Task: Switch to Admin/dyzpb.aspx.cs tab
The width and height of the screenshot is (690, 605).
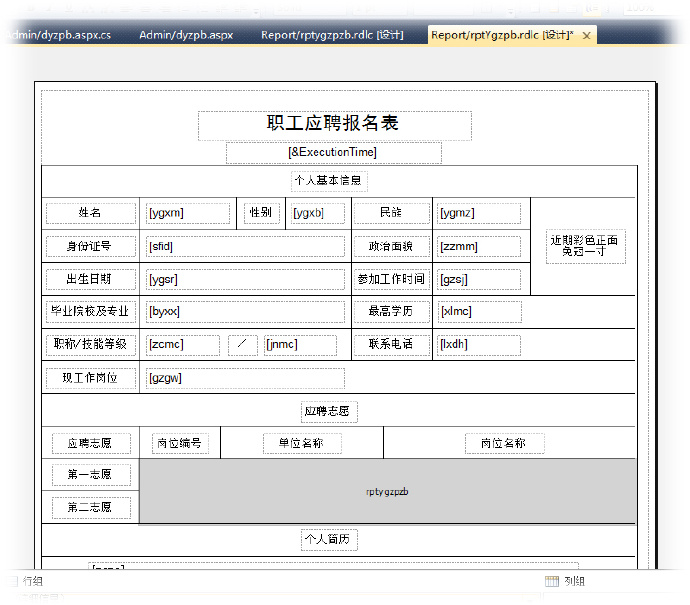Action: [59, 35]
